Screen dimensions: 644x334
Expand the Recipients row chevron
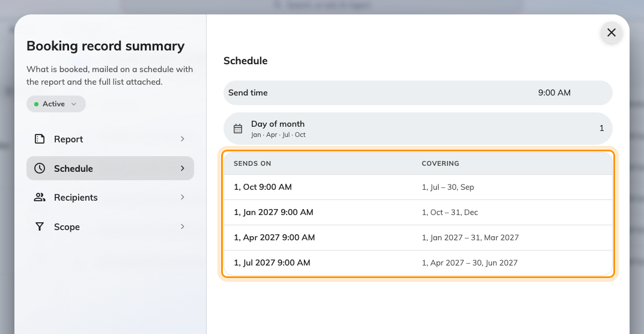point(183,197)
